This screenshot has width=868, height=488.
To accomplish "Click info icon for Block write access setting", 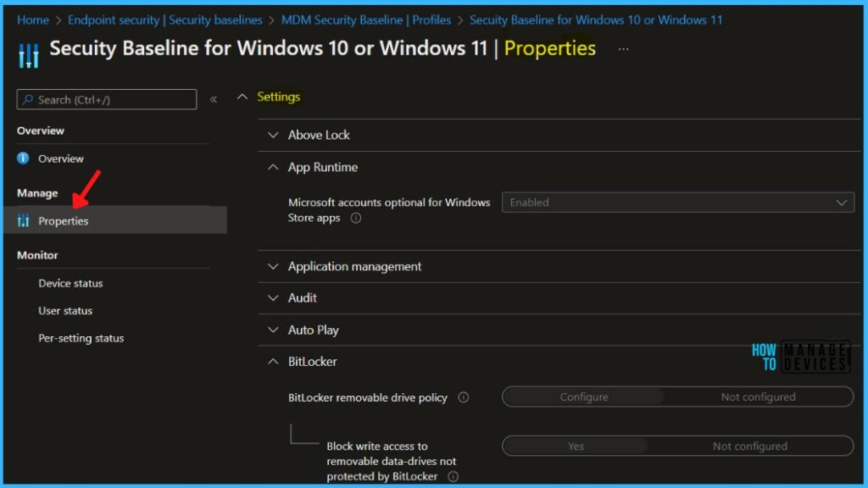I will tap(453, 476).
